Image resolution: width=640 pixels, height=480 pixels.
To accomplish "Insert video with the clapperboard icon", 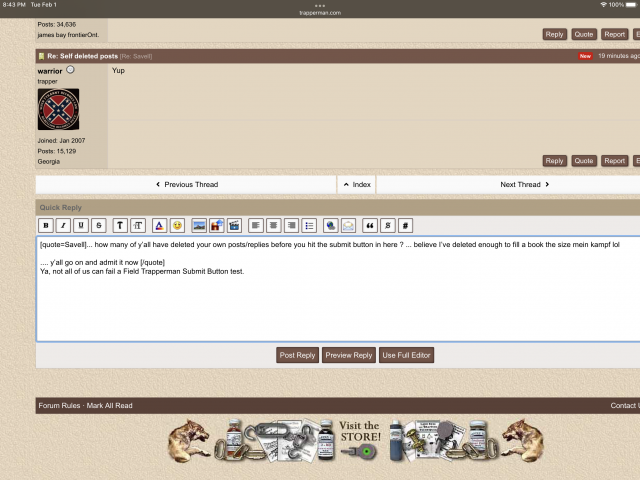I will [x=234, y=225].
